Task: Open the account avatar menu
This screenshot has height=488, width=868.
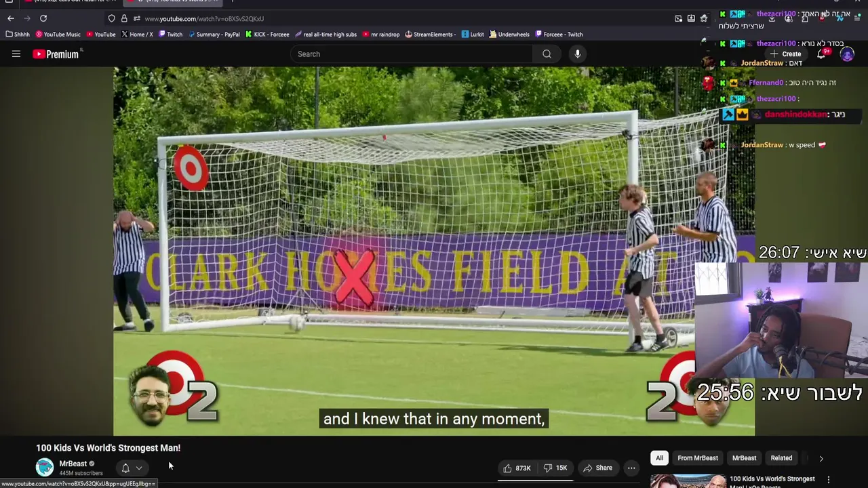Action: tap(847, 54)
